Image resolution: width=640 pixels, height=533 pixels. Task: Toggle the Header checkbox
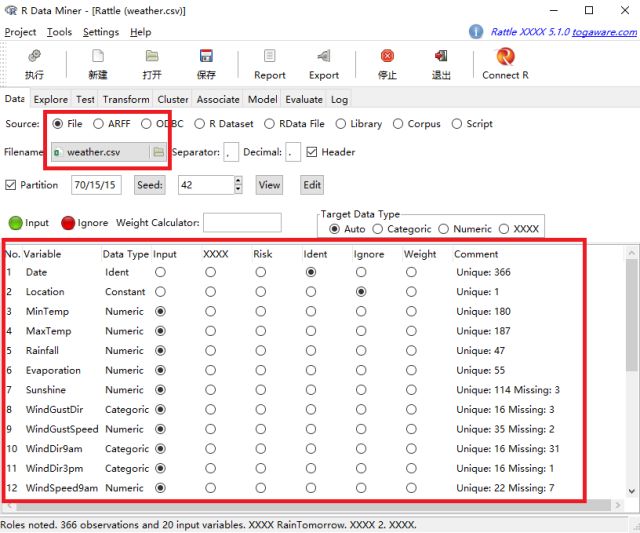click(x=311, y=152)
